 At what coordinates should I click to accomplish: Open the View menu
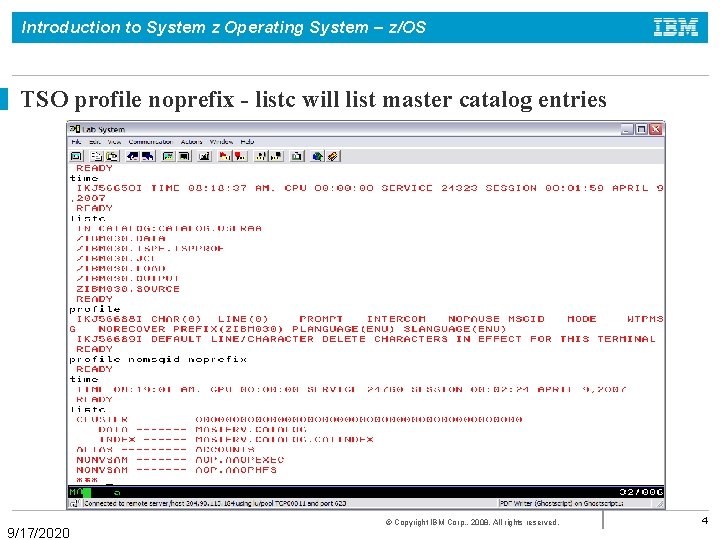click(114, 142)
